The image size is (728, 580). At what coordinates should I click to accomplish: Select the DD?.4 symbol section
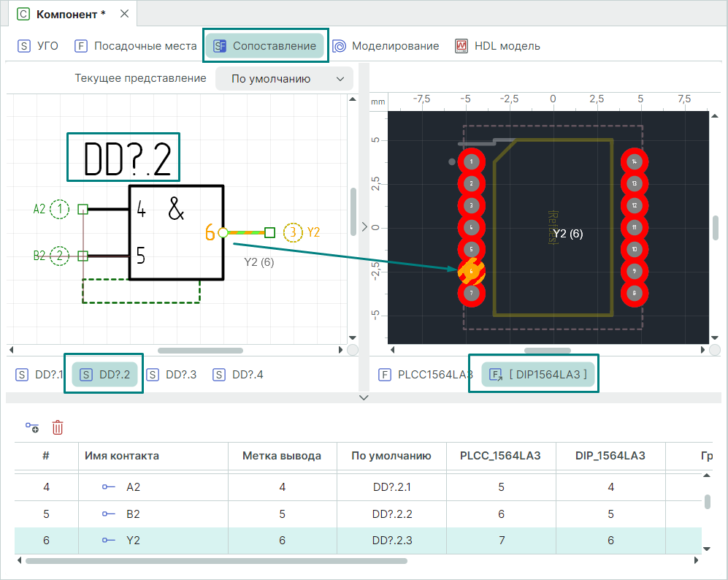coord(239,375)
